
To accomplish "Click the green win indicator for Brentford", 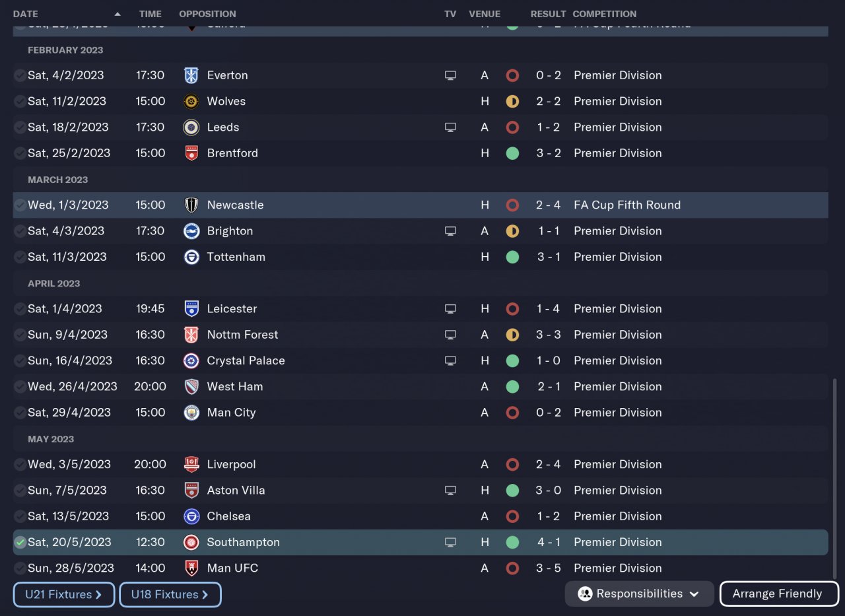I will pos(512,153).
